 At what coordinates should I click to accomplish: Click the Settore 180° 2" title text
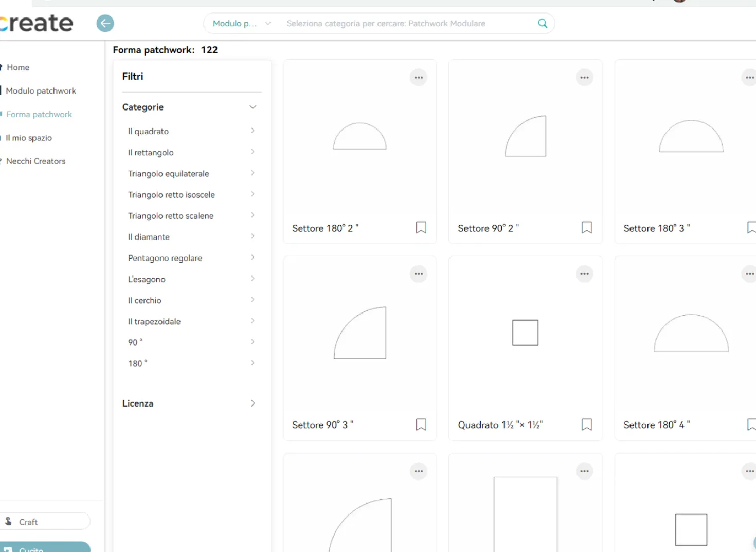click(325, 228)
